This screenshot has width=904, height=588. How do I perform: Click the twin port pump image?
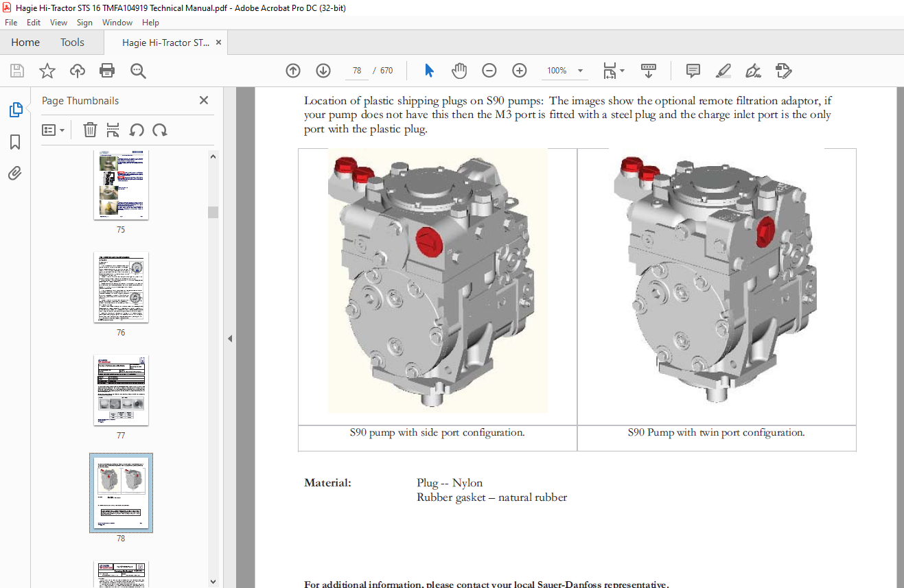pos(716,280)
